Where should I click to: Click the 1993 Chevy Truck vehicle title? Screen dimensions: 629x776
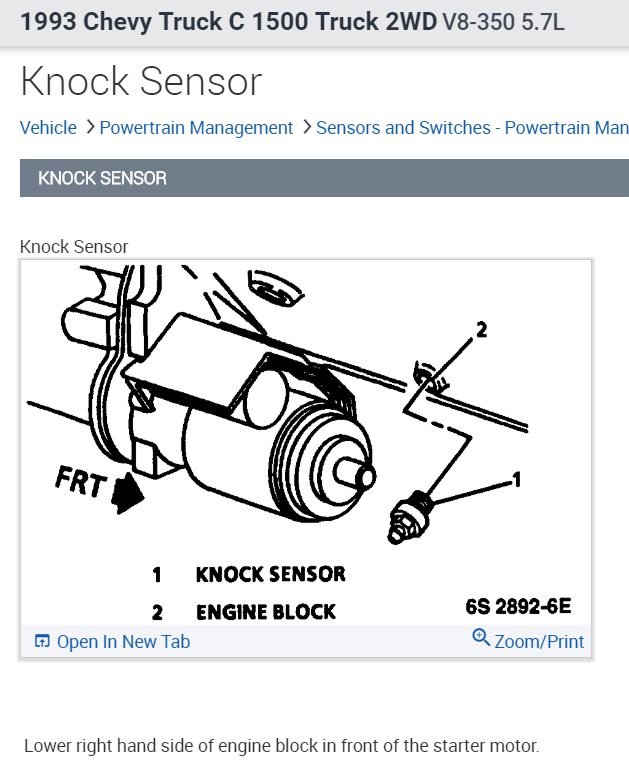pos(228,21)
